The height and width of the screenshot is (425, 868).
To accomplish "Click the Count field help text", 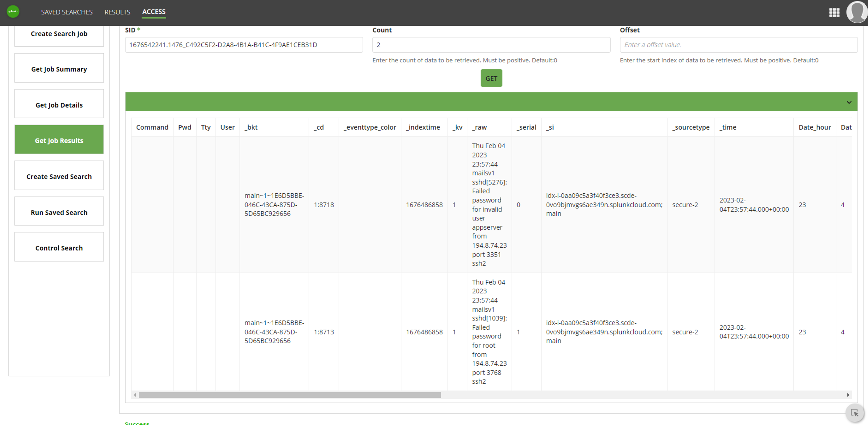I will (465, 60).
